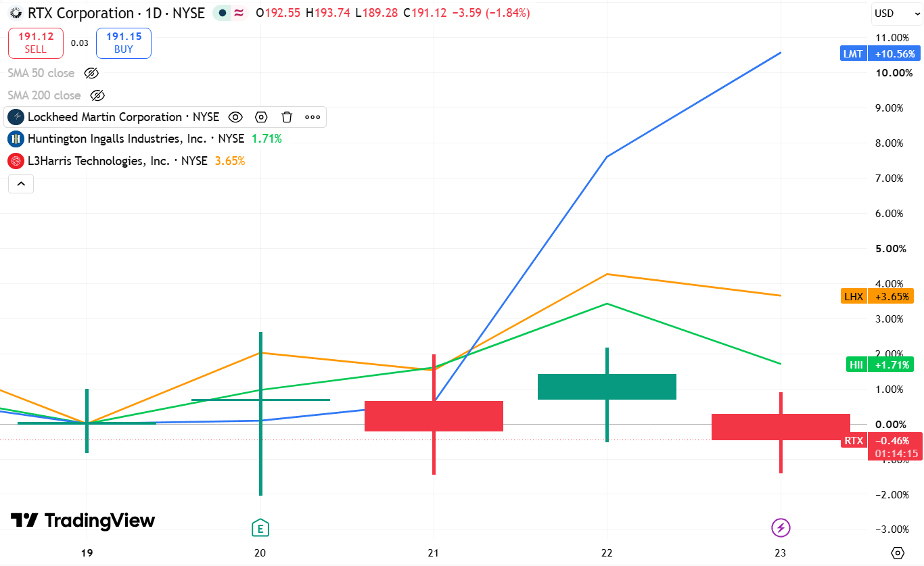Click the red RTX −0.46% price label

pyautogui.click(x=881, y=441)
